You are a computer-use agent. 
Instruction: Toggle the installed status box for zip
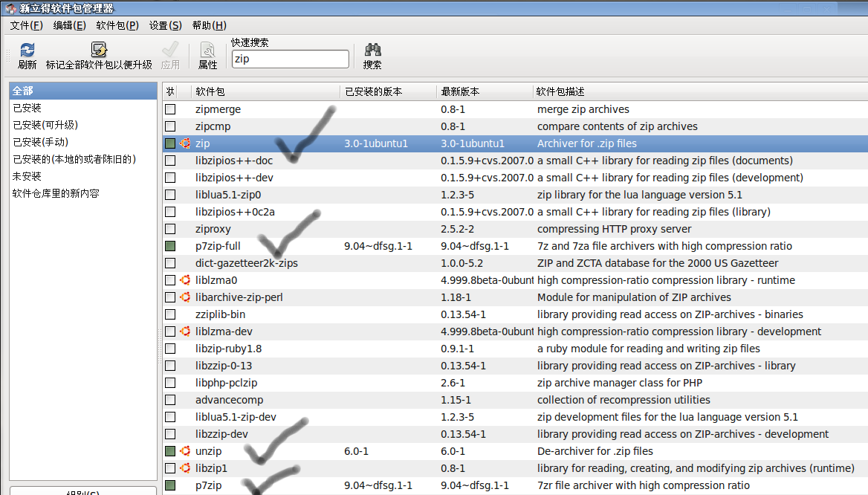tap(170, 143)
